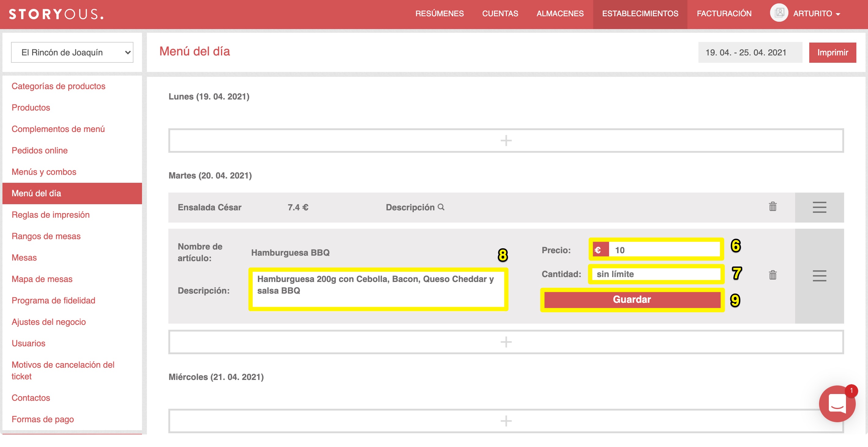Viewport: 868px width, 447px height.
Task: Click the magnifier next to Descripción
Action: 441,207
